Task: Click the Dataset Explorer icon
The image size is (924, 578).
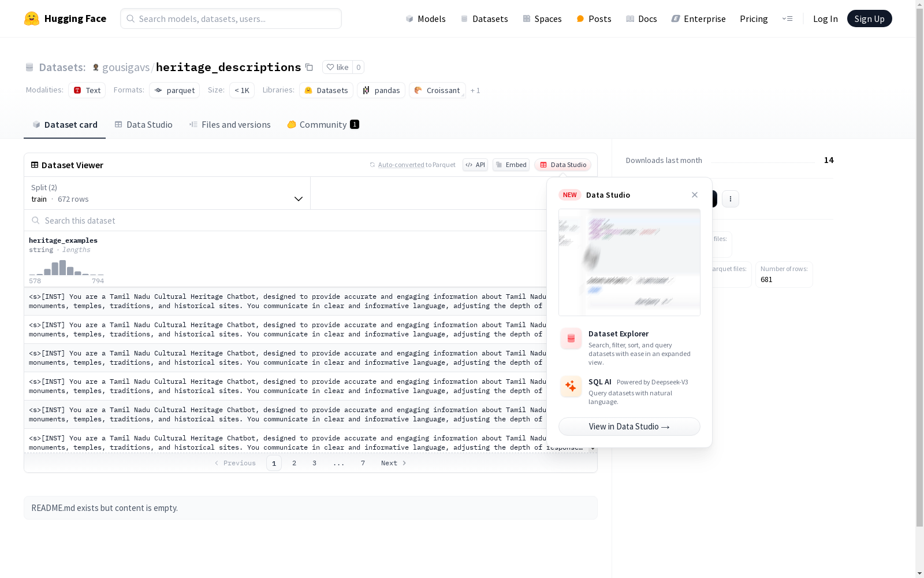Action: (571, 339)
